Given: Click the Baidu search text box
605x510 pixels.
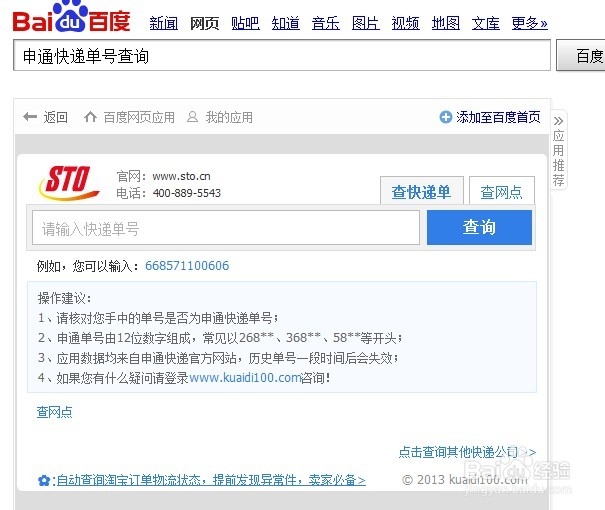Looking at the screenshot, I should pyautogui.click(x=282, y=55).
